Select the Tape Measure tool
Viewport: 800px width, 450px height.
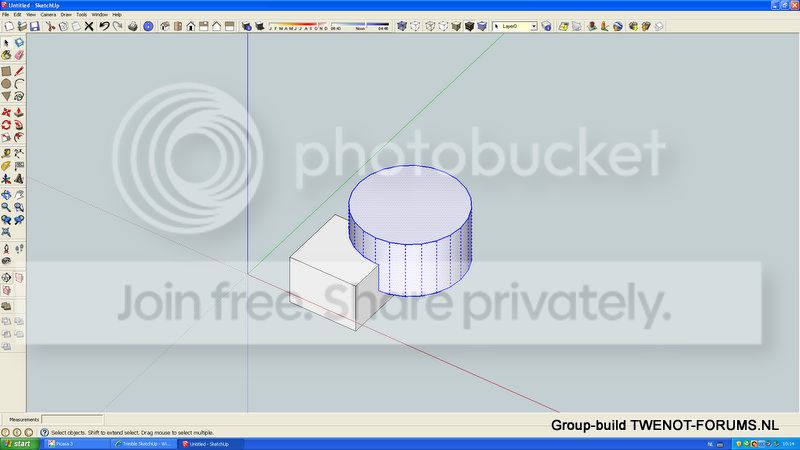[x=6, y=154]
